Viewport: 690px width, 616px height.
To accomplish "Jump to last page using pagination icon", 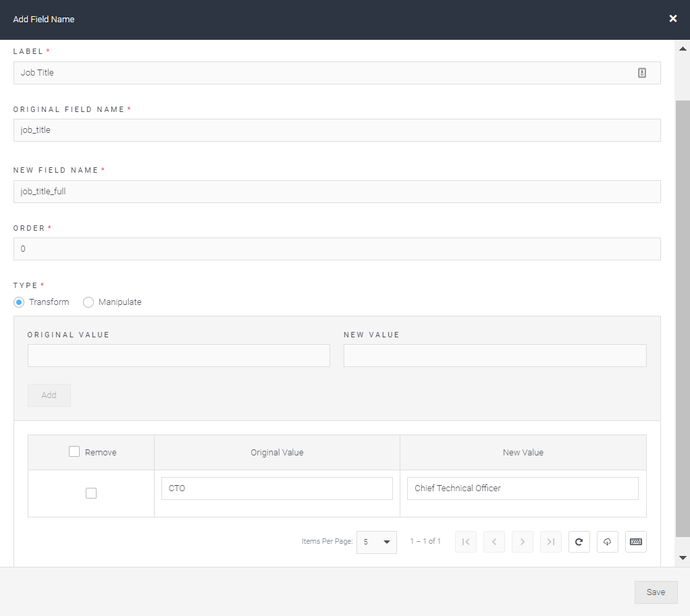I will point(550,542).
